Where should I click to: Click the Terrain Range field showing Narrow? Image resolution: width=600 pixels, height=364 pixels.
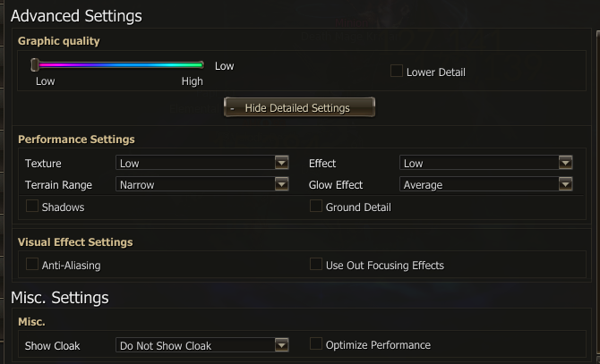pos(194,184)
